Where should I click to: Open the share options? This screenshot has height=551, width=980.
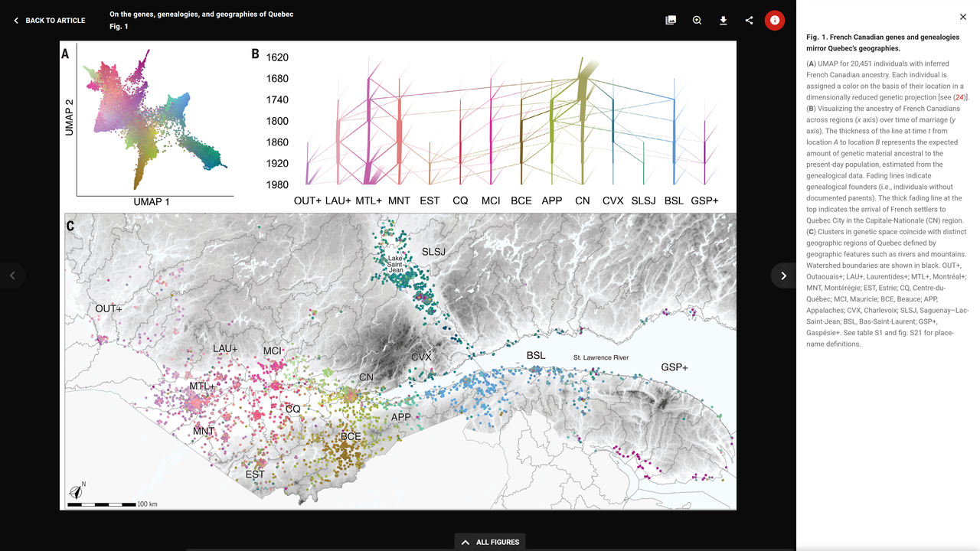(749, 20)
